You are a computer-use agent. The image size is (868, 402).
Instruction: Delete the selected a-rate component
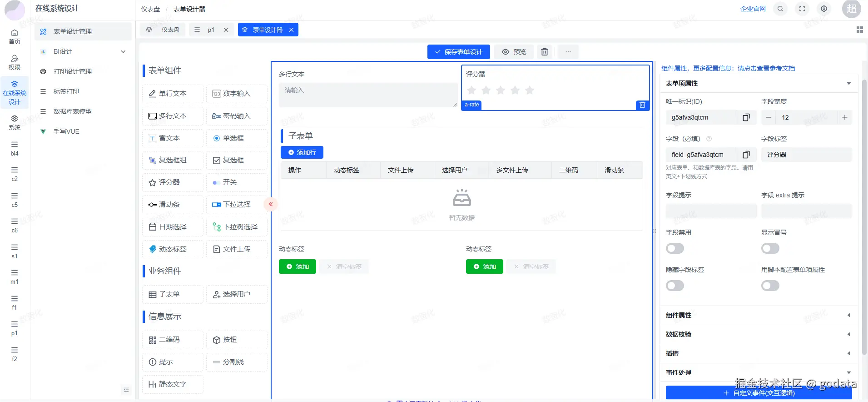pos(642,105)
